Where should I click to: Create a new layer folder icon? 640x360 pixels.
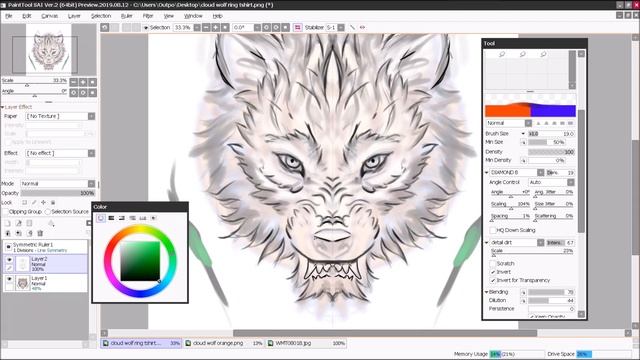[x=29, y=223]
